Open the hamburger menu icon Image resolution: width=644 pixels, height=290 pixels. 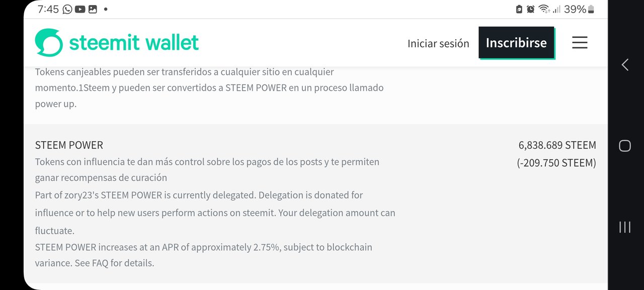580,42
